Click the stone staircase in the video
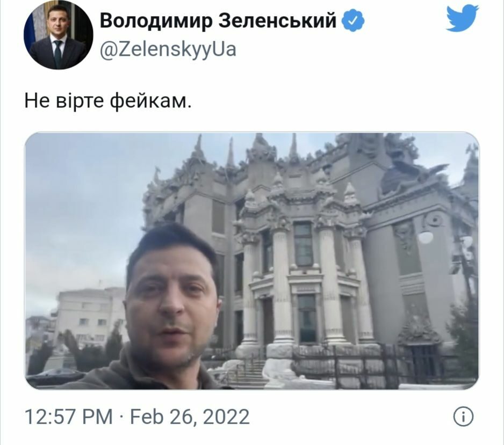Screen dimensions: 504x445 pos(248,373)
